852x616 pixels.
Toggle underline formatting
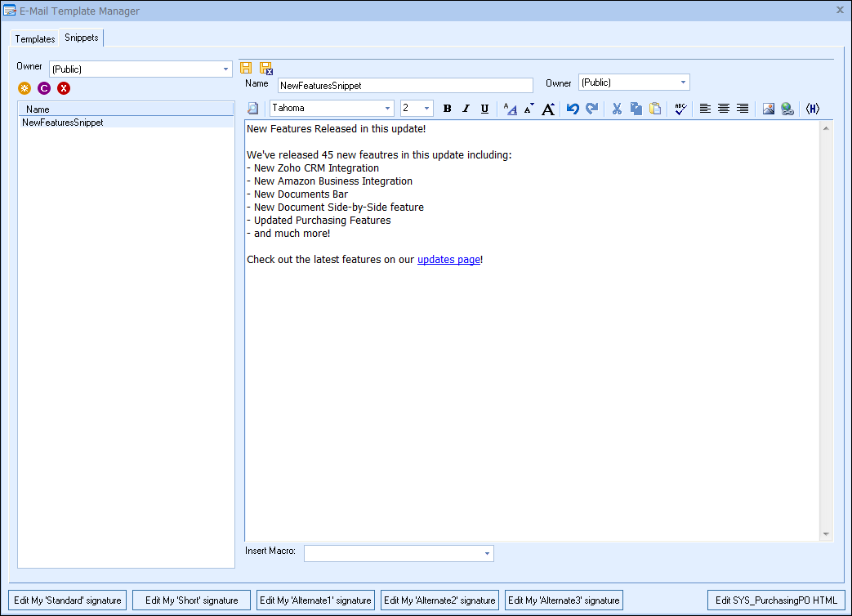point(484,109)
